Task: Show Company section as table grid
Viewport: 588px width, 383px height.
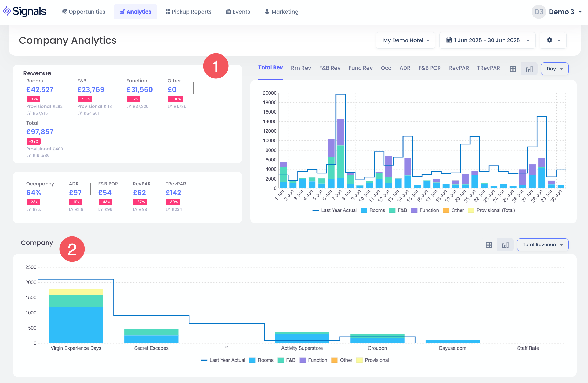Action: pyautogui.click(x=489, y=245)
